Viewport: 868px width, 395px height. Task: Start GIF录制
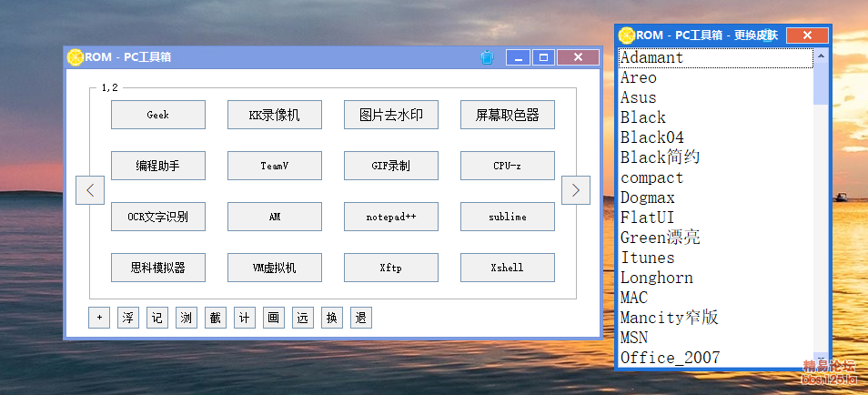391,166
